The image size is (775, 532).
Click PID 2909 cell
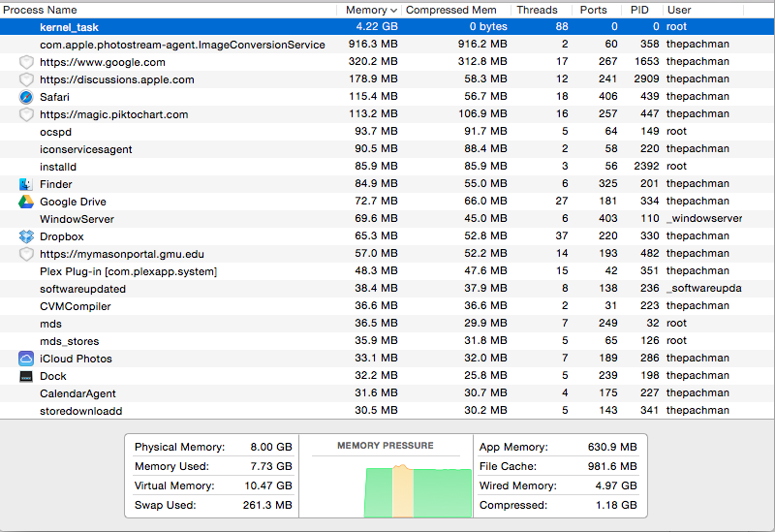[646, 79]
